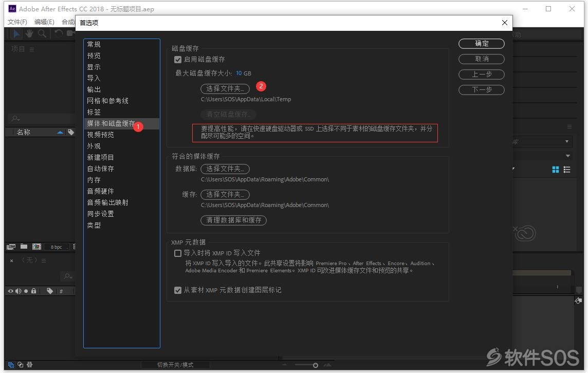
Task: Select 视频预览 preferences category
Action: (x=121, y=135)
